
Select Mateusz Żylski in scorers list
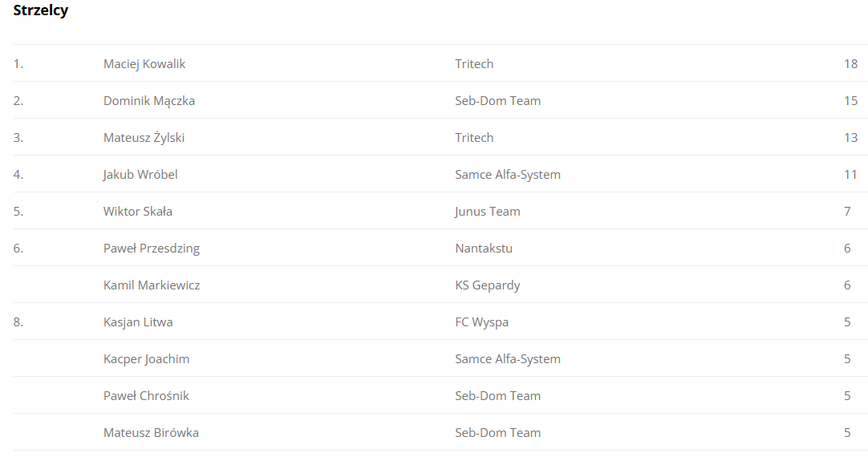tap(144, 137)
